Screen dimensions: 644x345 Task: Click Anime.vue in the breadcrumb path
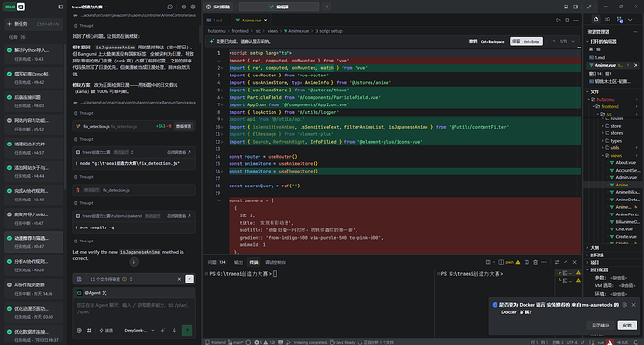(x=298, y=31)
